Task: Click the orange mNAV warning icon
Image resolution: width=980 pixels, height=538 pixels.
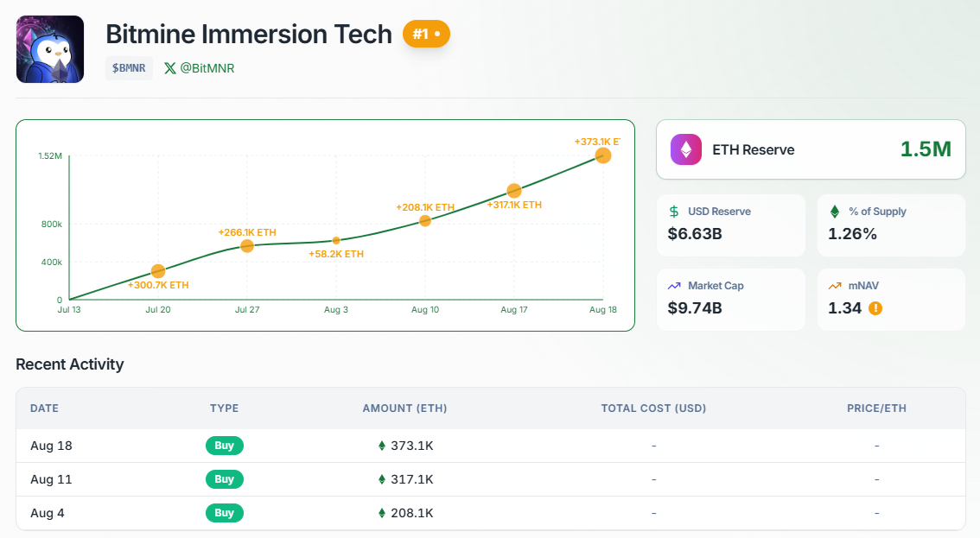Action: click(x=875, y=307)
